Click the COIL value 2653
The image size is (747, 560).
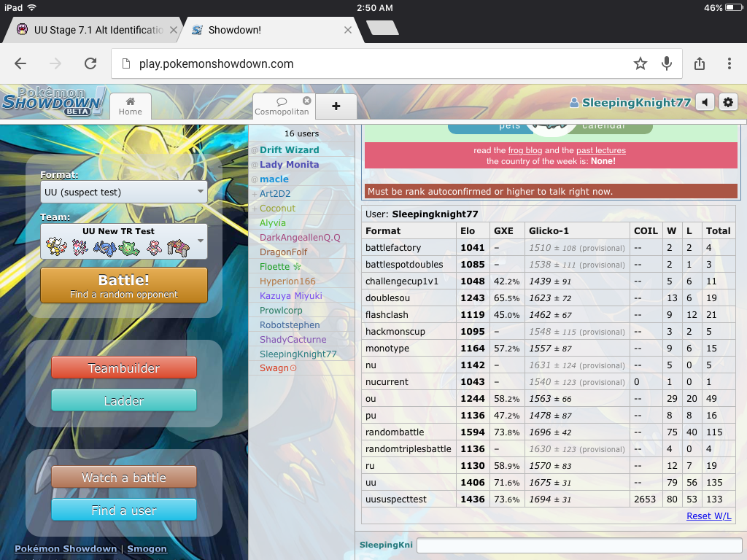pyautogui.click(x=645, y=499)
